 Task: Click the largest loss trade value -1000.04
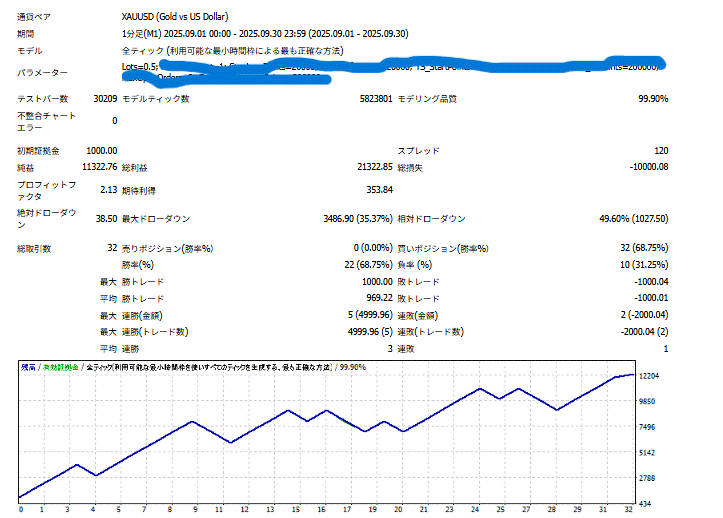click(x=651, y=282)
